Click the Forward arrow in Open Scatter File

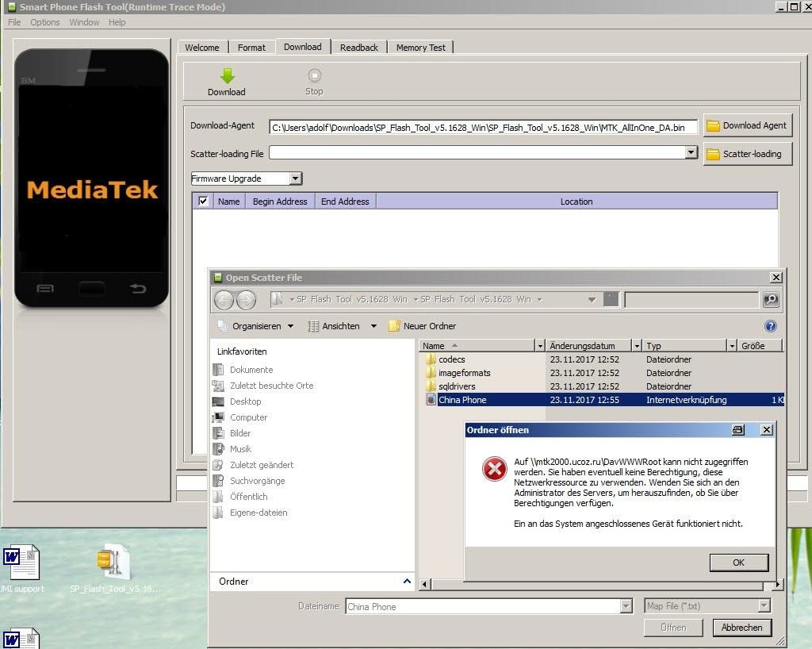[x=247, y=300]
